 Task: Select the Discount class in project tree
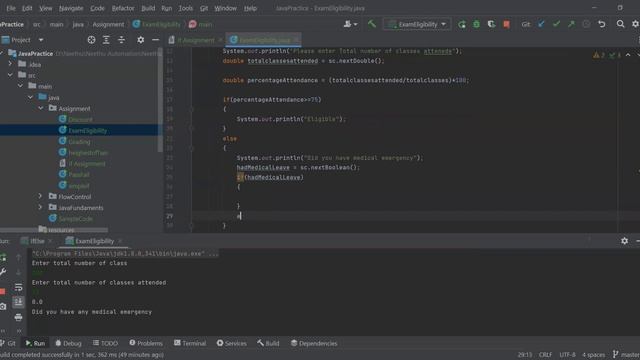click(x=80, y=120)
